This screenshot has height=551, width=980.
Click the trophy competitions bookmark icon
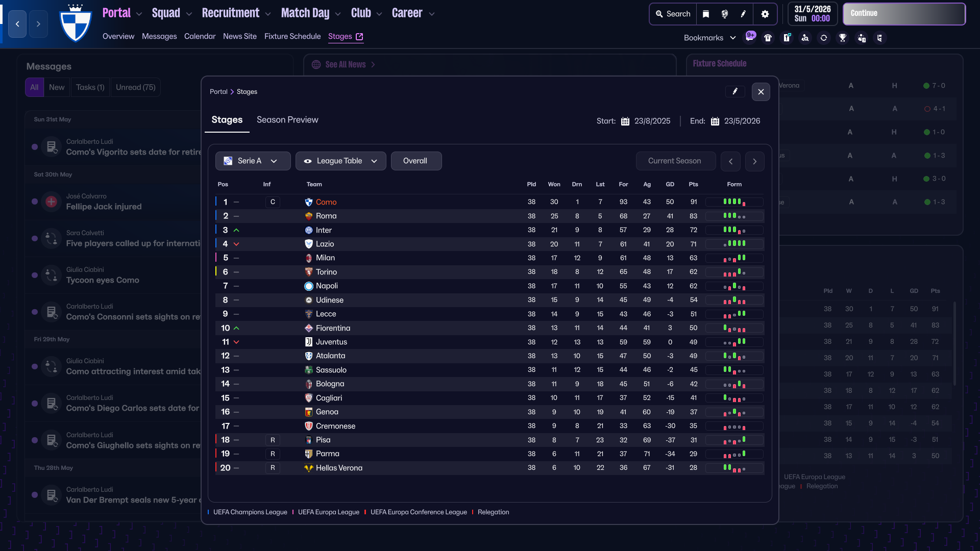pos(843,38)
